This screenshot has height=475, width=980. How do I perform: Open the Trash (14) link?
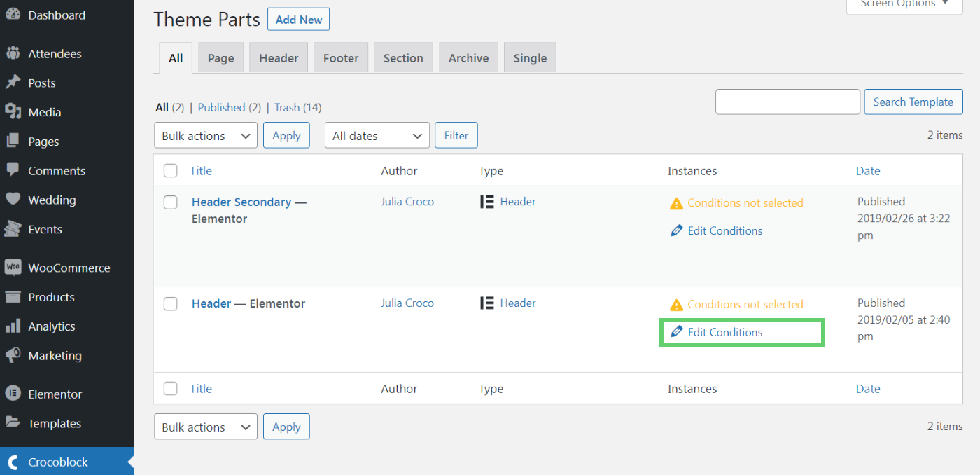click(x=298, y=107)
